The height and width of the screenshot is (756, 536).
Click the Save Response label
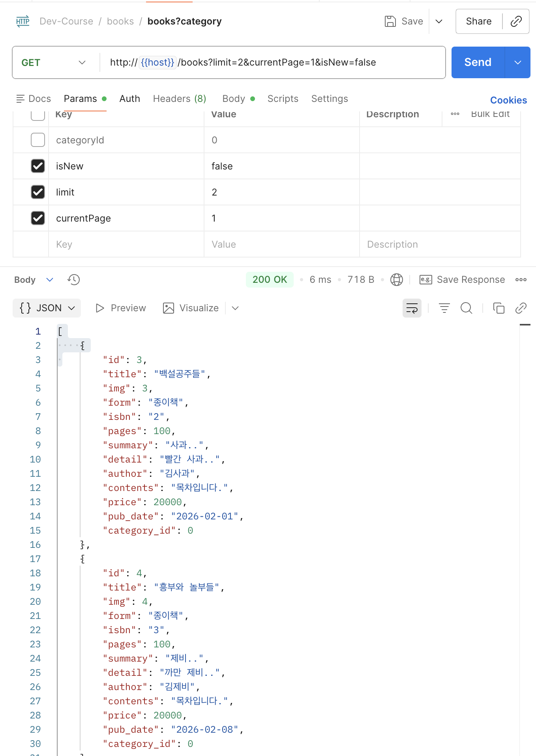(471, 280)
